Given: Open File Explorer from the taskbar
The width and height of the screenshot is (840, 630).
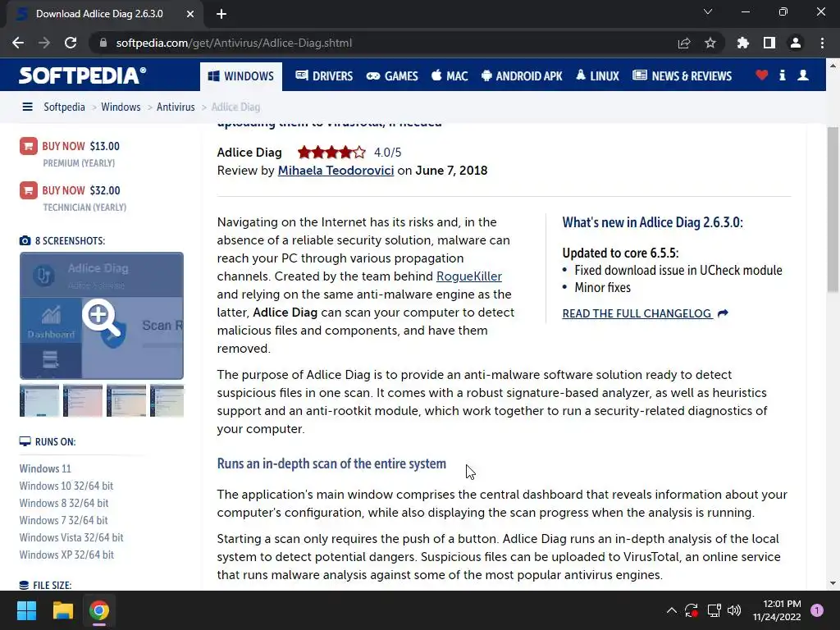Looking at the screenshot, I should pos(62,610).
